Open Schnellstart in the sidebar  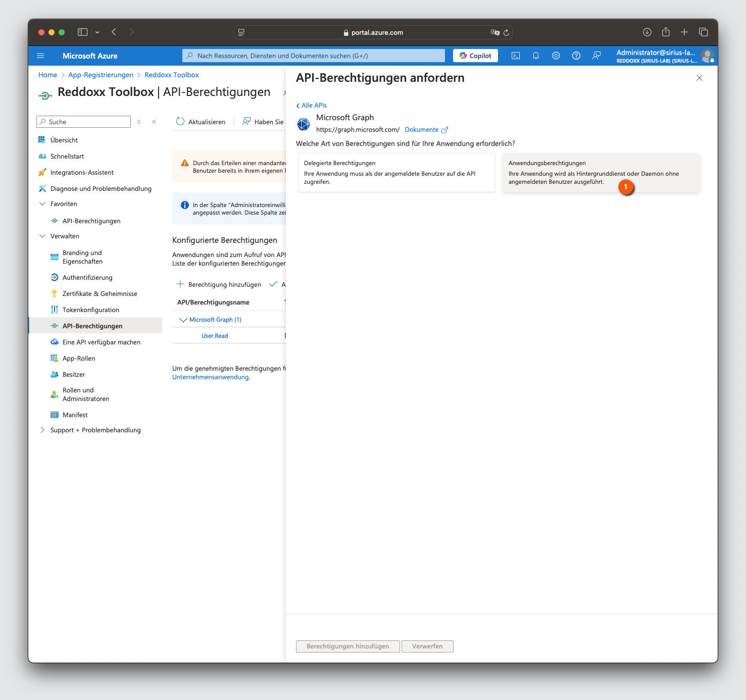[67, 156]
